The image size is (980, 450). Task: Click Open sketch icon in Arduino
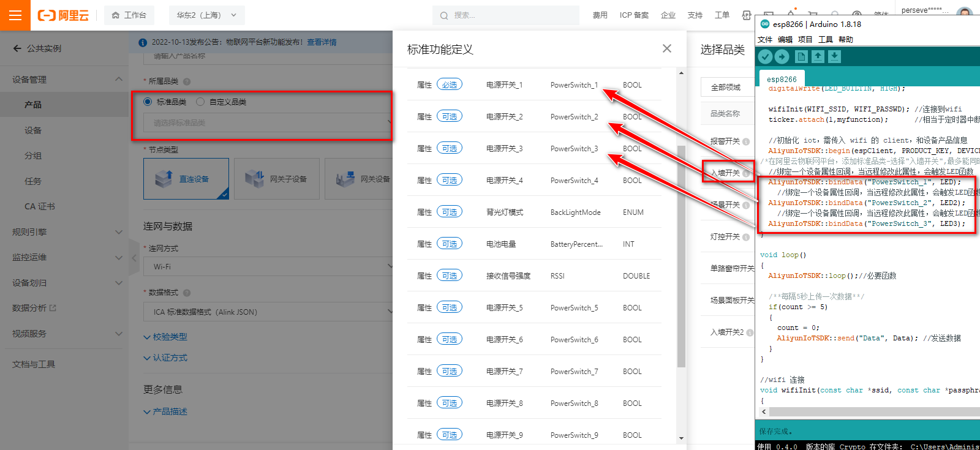pos(818,56)
